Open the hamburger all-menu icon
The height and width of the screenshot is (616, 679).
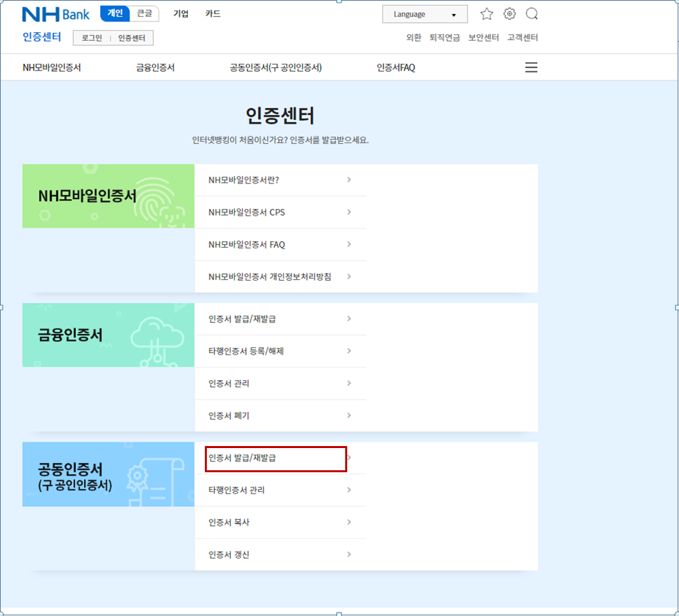click(x=531, y=67)
